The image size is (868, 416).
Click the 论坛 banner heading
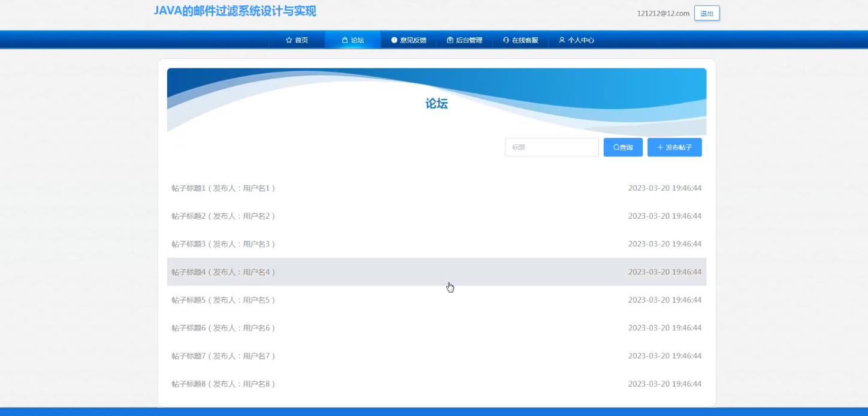(436, 103)
